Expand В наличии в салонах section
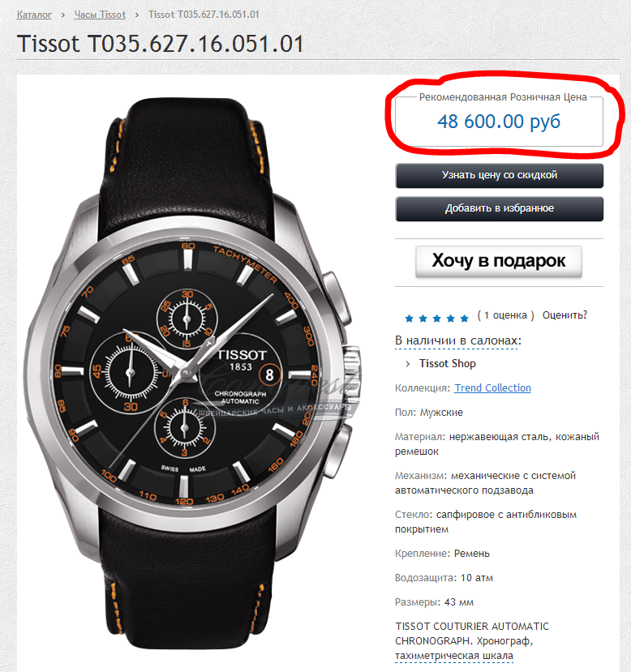This screenshot has width=631, height=672. 457,340
